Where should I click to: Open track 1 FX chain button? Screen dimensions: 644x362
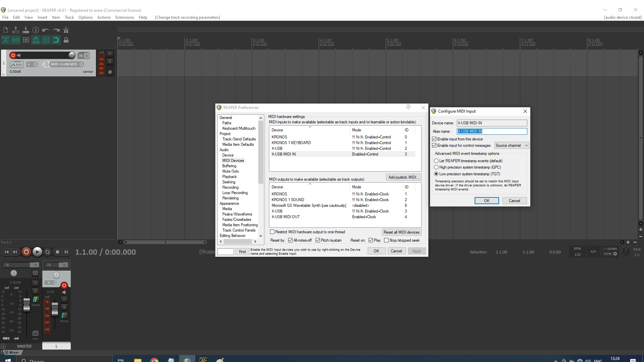click(x=81, y=56)
